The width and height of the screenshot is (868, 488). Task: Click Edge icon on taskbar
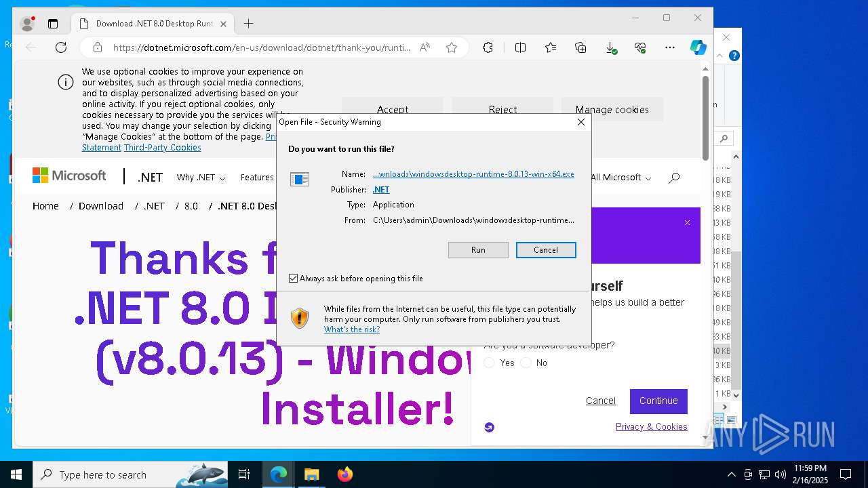coord(279,474)
